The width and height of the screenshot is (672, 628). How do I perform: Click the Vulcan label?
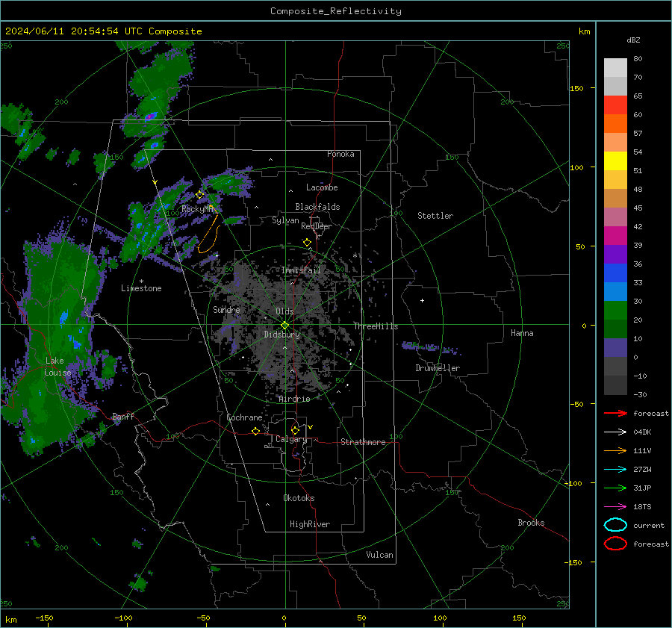click(x=379, y=555)
